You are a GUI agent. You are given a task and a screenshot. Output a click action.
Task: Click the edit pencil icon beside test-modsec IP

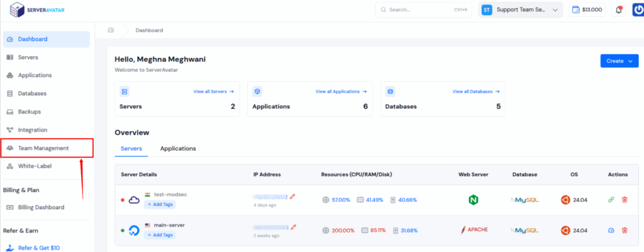(292, 196)
